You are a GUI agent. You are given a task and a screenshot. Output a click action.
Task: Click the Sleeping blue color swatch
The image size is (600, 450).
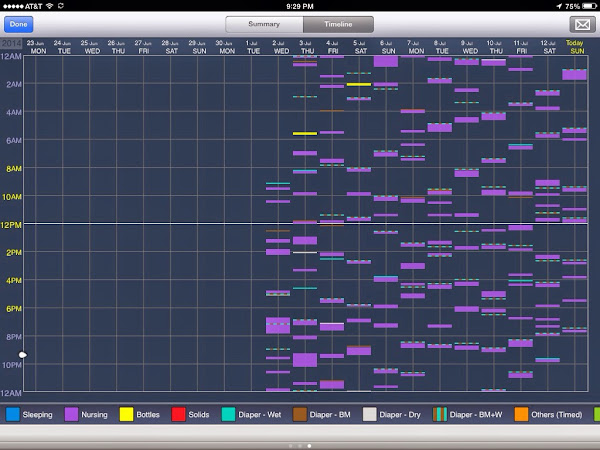pos(13,414)
